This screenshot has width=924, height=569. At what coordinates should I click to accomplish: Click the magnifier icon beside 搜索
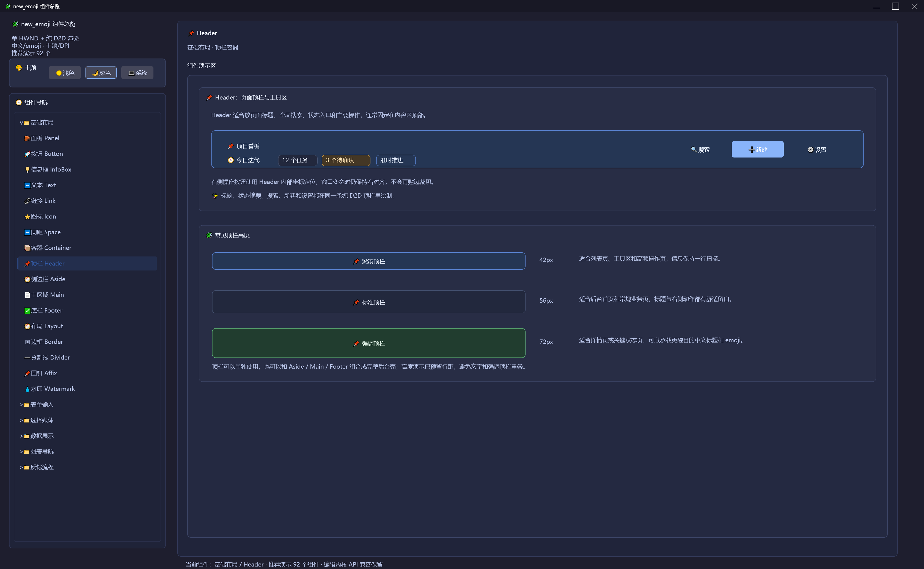click(694, 150)
